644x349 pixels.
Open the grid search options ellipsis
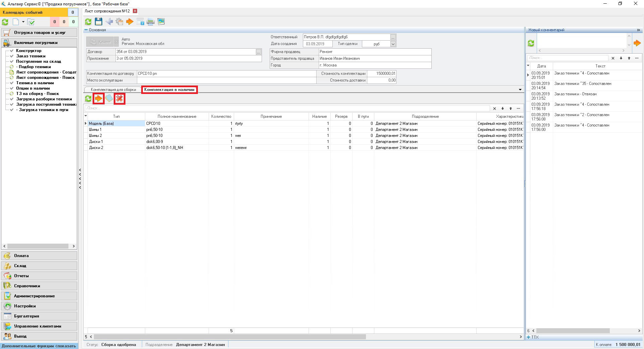pyautogui.click(x=519, y=108)
